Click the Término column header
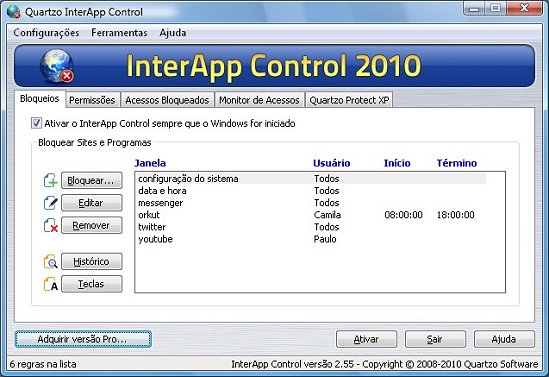The width and height of the screenshot is (549, 377). 457,163
